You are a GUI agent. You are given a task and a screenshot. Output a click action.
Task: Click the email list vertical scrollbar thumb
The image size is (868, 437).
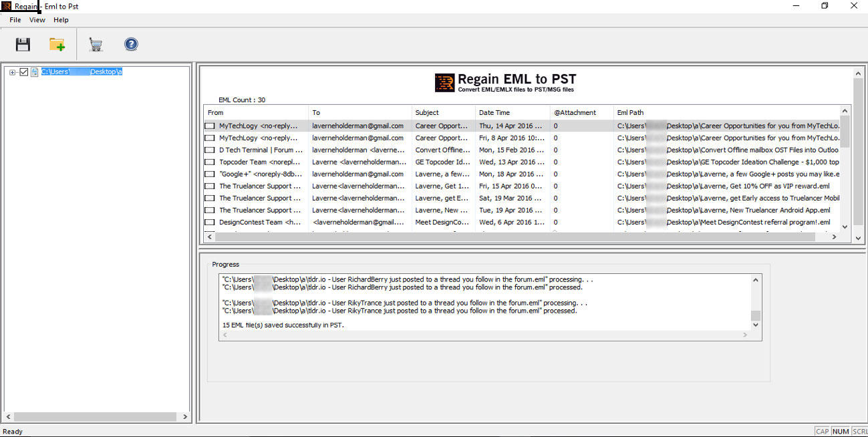[845, 132]
